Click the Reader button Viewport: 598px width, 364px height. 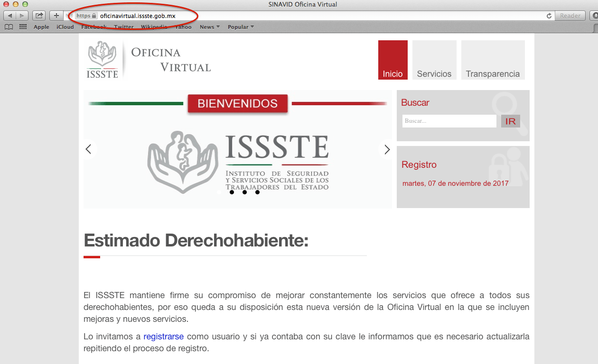click(x=570, y=16)
